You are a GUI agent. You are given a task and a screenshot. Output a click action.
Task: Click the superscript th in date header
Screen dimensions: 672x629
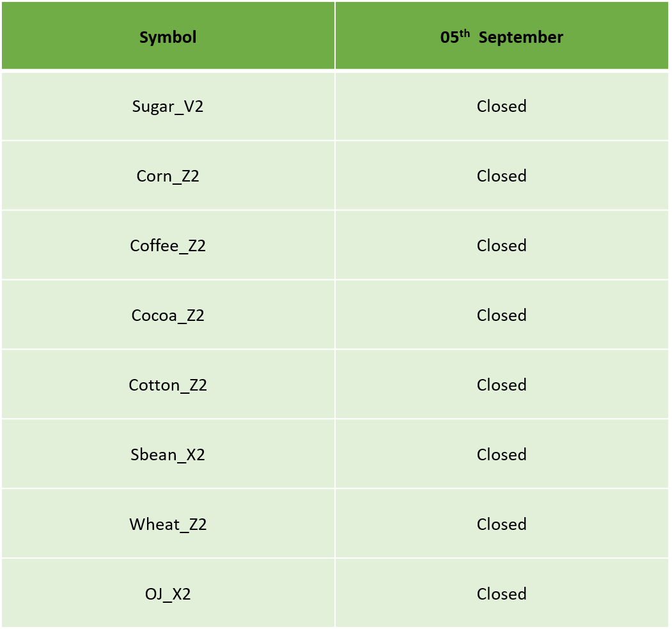point(465,33)
